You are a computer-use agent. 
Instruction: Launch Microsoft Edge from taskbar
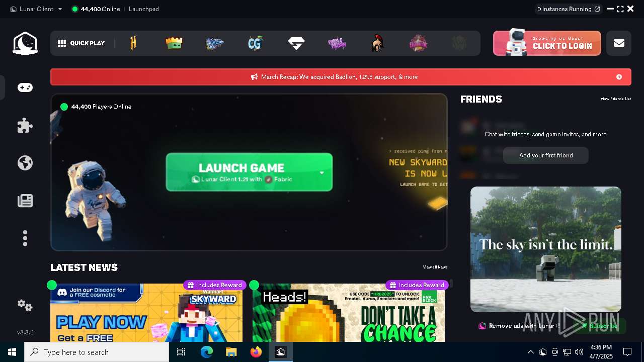[x=207, y=352]
